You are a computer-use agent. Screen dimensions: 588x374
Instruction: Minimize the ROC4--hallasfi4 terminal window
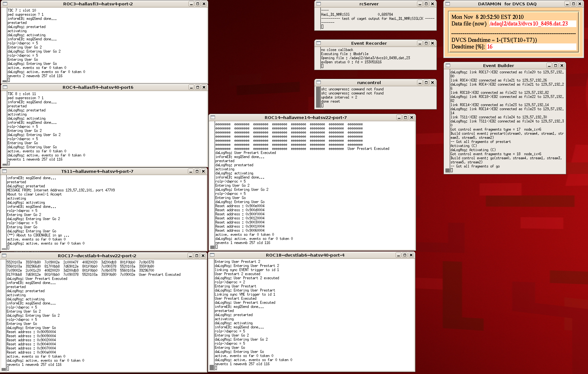pos(191,87)
